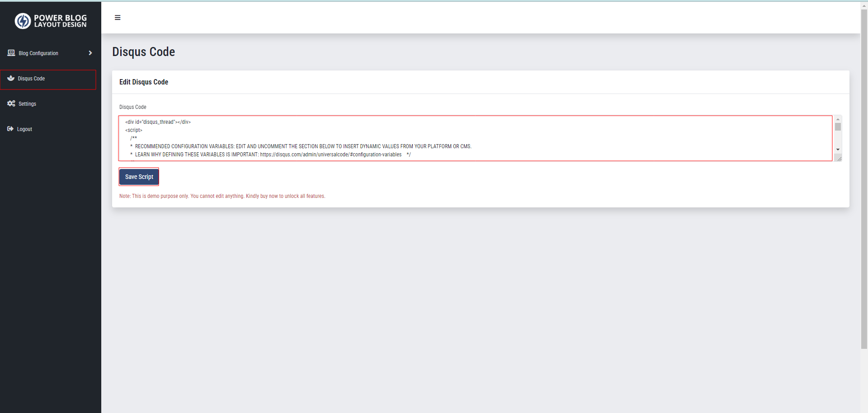Click the Logout arrow icon

(x=10, y=129)
